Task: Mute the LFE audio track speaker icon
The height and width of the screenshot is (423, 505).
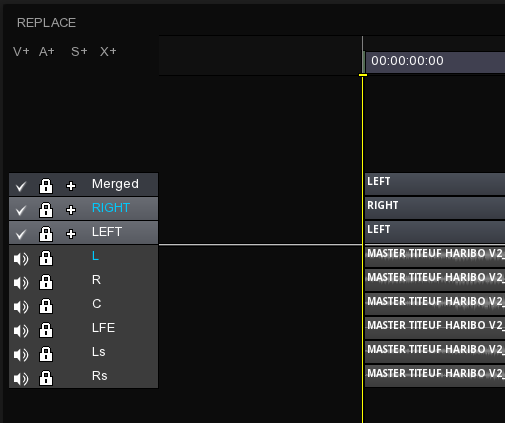Action: (21, 331)
